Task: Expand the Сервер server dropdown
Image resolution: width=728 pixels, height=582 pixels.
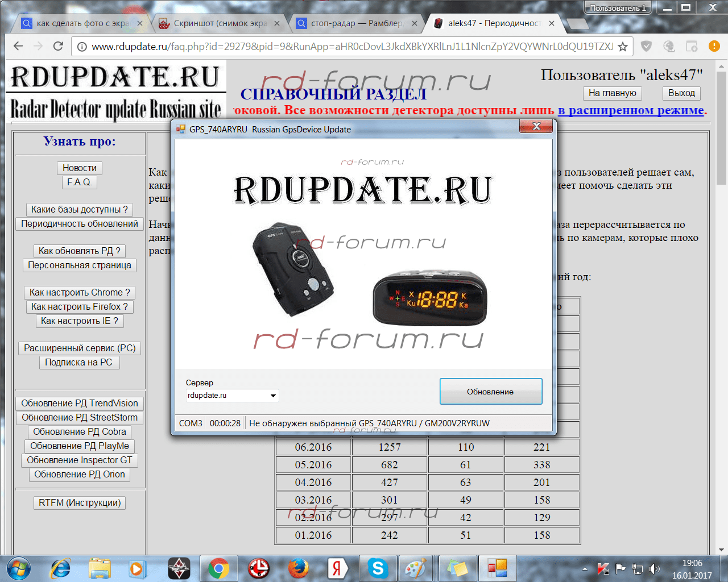Action: [x=273, y=396]
